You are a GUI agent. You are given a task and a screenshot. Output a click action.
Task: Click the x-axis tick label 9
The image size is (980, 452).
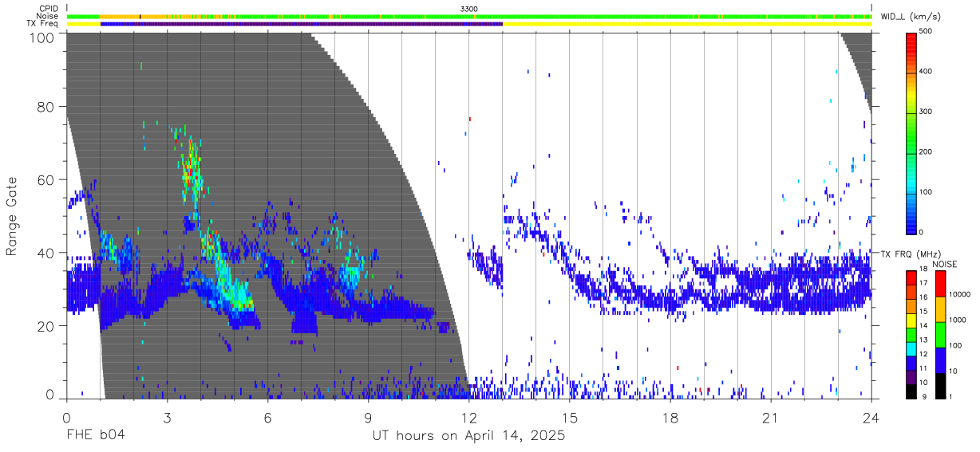tap(368, 418)
